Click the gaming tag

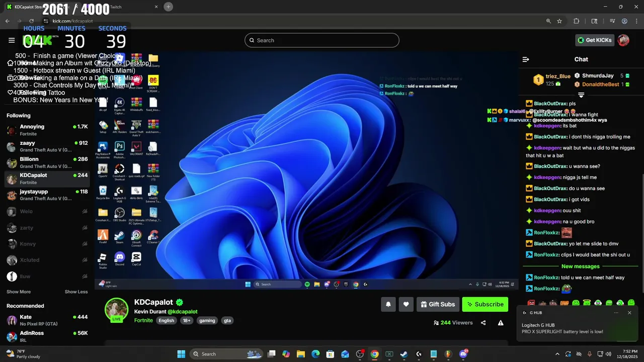tap(207, 320)
